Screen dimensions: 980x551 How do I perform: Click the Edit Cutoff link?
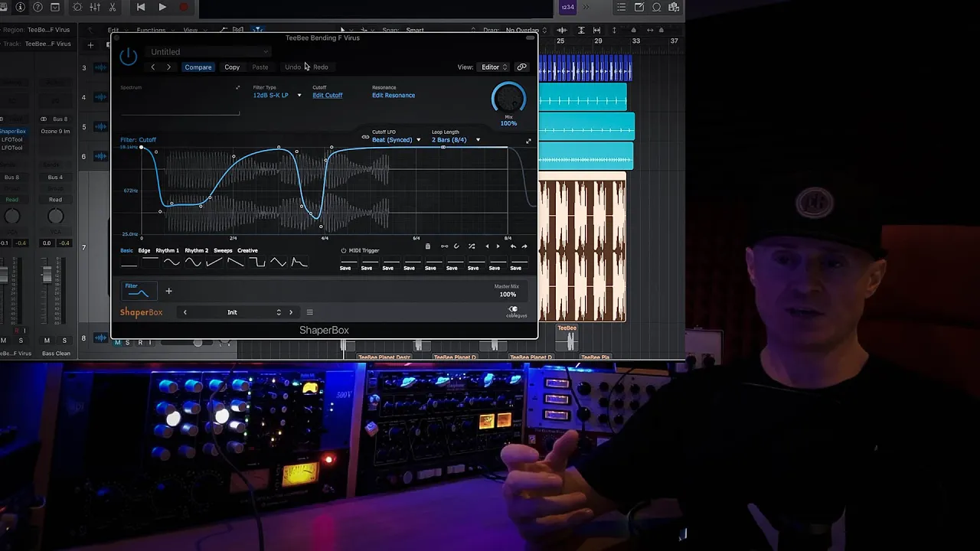[x=328, y=96]
